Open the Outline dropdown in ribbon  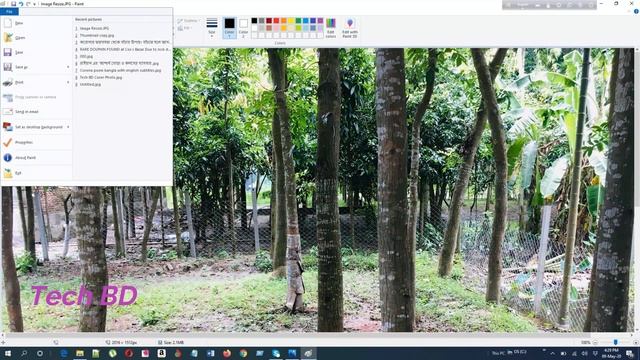[189, 20]
